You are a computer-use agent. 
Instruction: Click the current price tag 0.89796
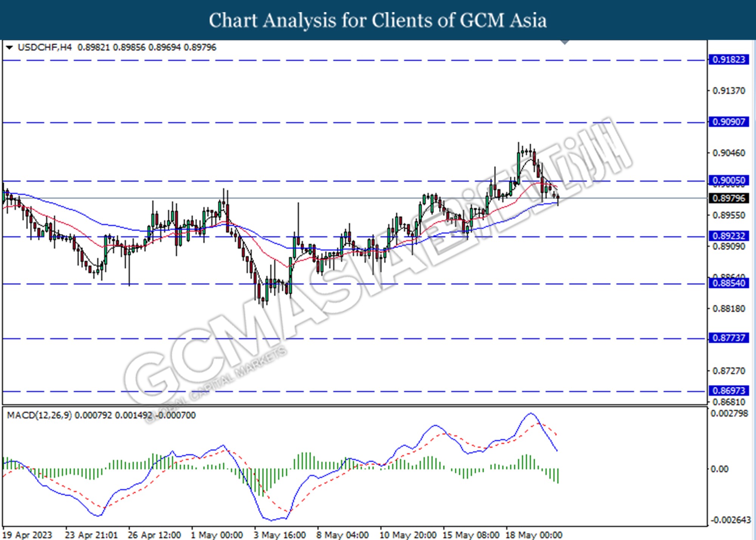click(x=728, y=198)
